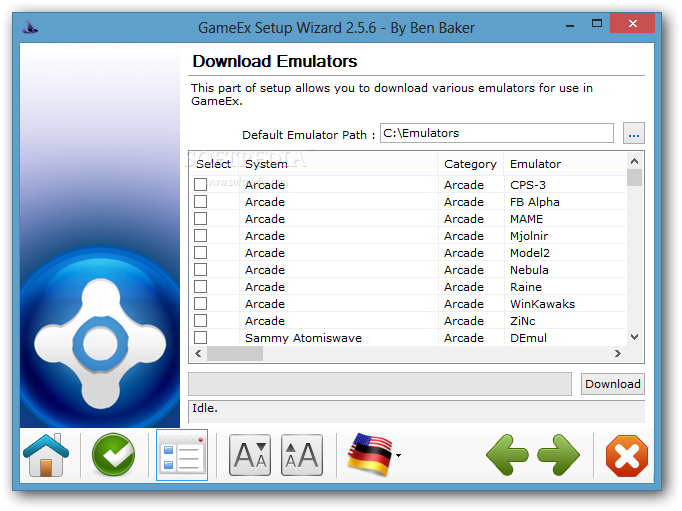The height and width of the screenshot is (511, 682).
Task: Click the Model2 emulator name
Action: (x=530, y=253)
